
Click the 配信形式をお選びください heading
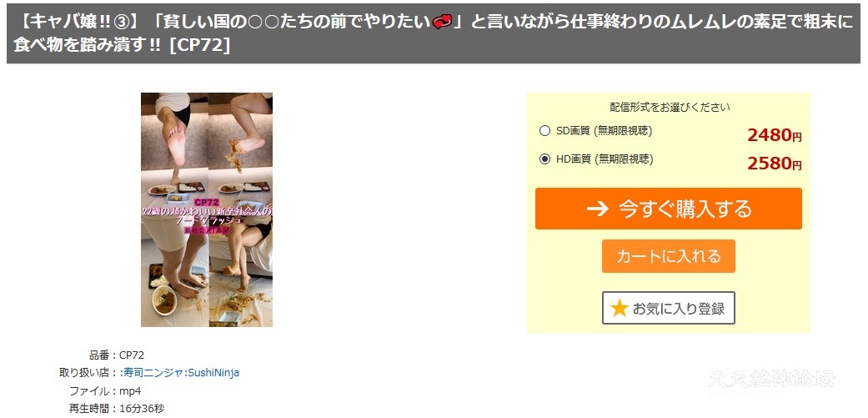[670, 108]
